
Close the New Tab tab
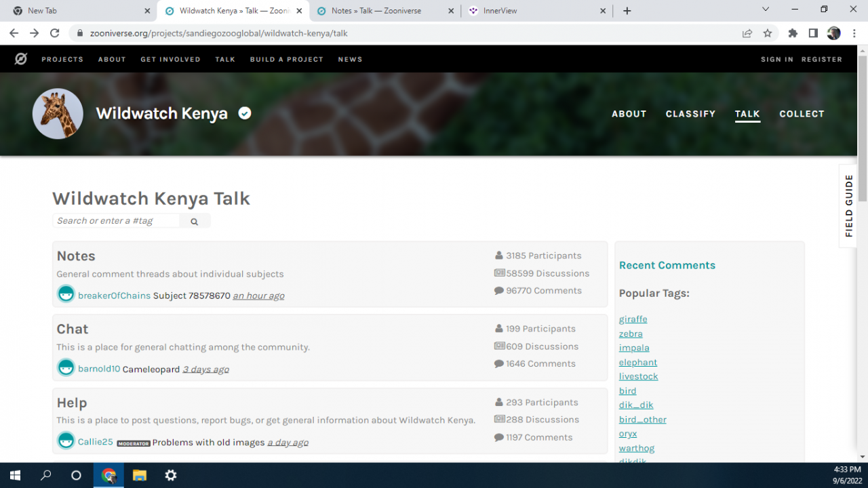click(x=148, y=11)
